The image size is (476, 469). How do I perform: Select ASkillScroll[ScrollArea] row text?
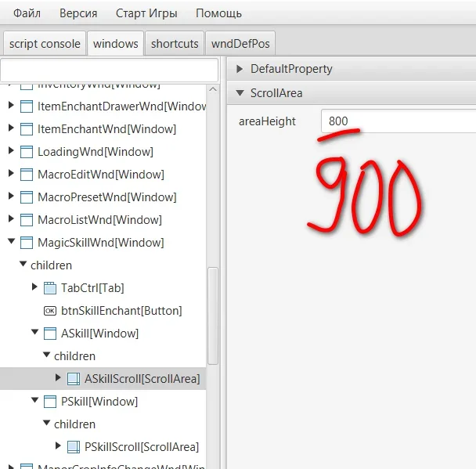pos(142,379)
